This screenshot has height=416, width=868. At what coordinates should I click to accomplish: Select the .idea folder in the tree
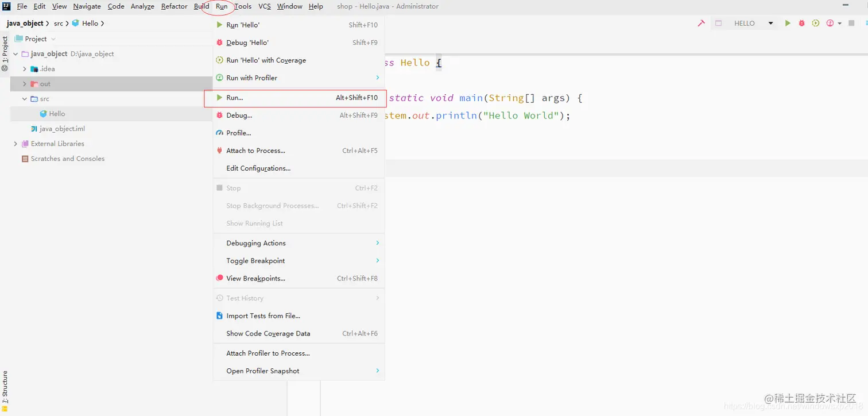click(x=47, y=69)
